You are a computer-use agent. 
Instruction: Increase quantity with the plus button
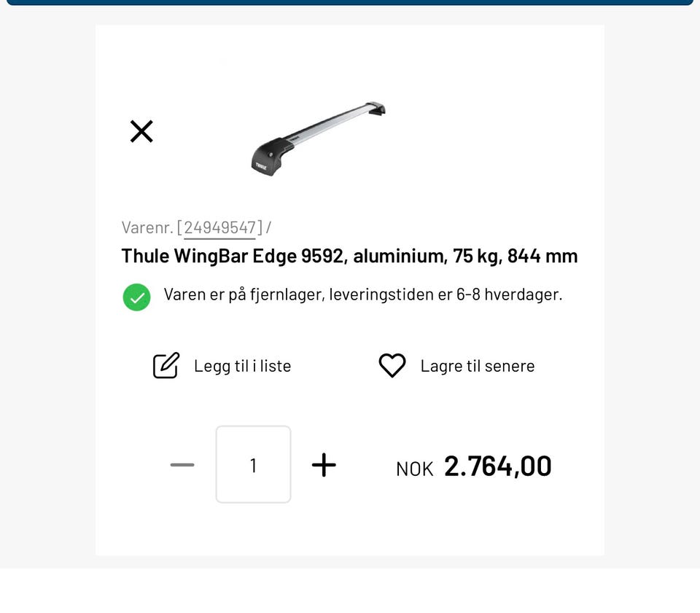click(x=324, y=465)
